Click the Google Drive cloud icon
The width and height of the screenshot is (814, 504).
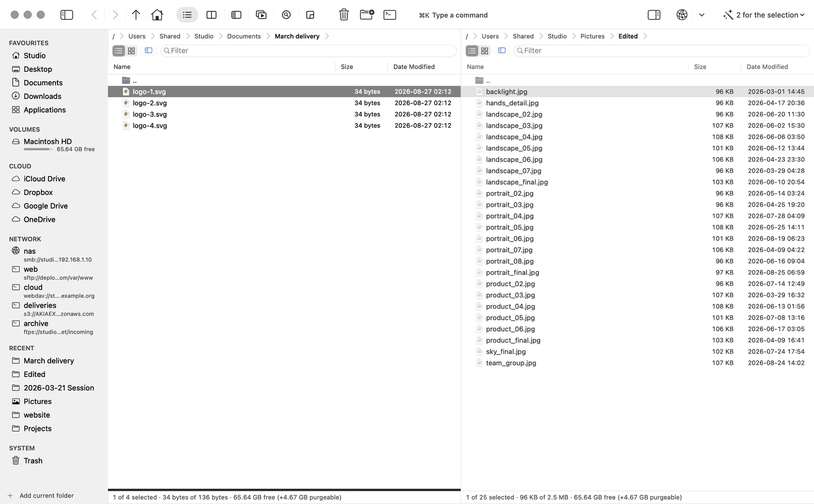point(16,206)
